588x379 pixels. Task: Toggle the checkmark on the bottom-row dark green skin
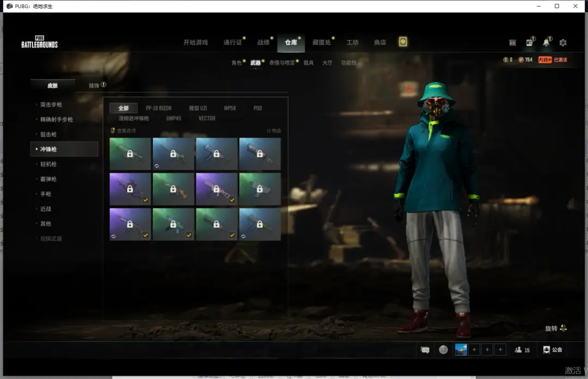(232, 235)
